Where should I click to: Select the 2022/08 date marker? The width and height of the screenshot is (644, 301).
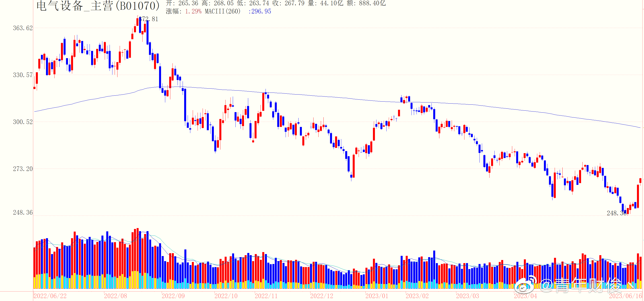tap(116, 296)
